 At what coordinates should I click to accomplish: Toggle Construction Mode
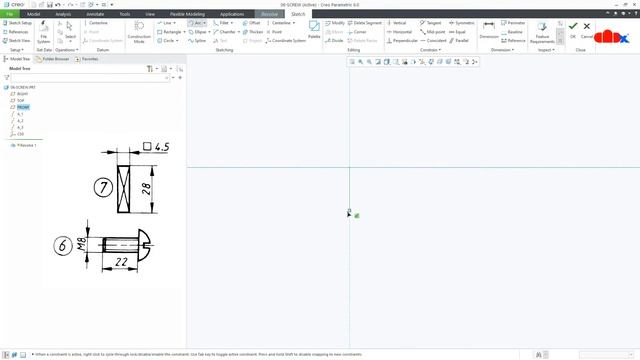tap(139, 32)
